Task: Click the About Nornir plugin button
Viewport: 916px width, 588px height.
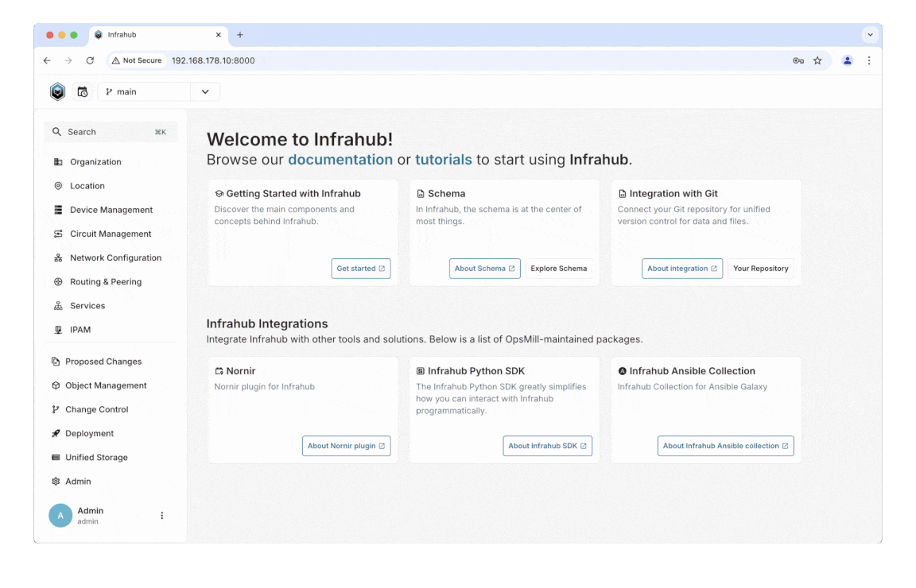Action: (347, 446)
